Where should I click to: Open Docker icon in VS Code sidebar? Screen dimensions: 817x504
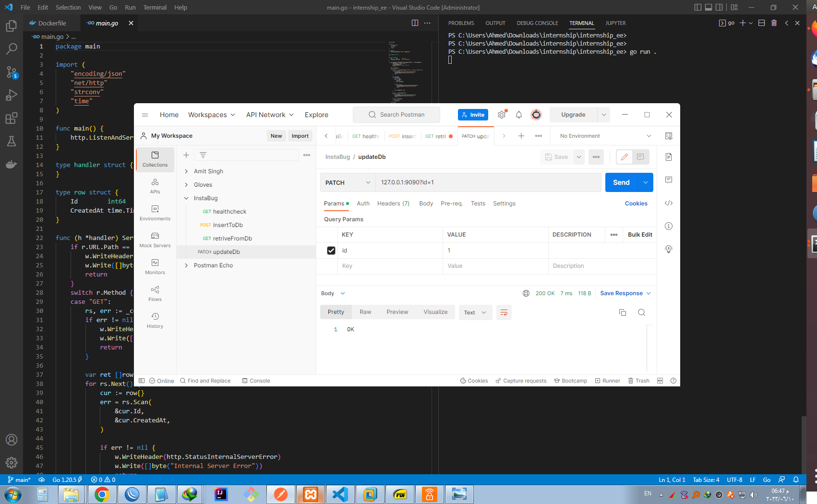pyautogui.click(x=12, y=164)
